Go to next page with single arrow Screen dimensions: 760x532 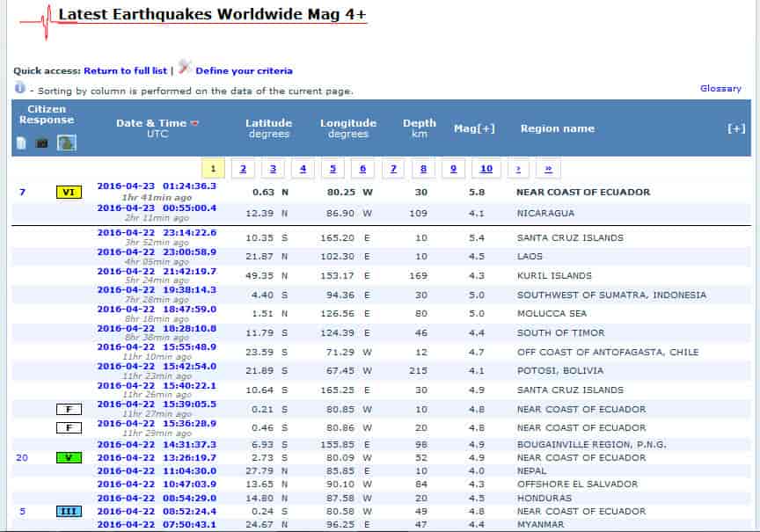(x=518, y=169)
